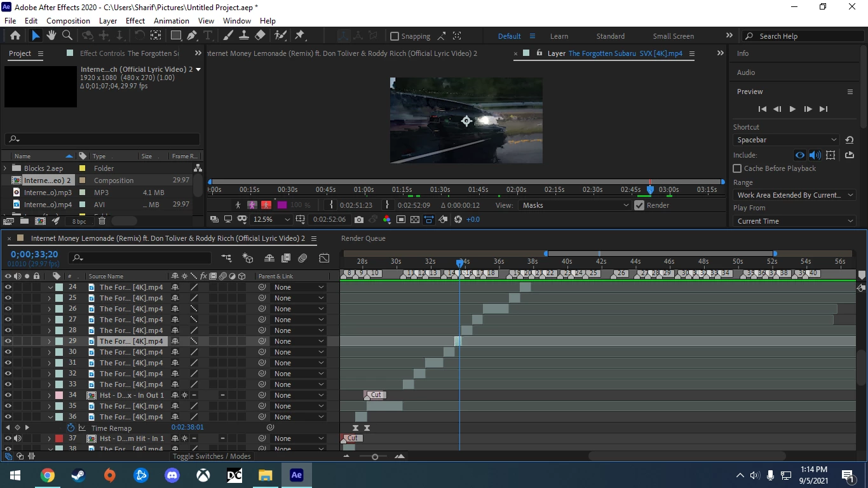Select the Puppet Pin tool
The width and height of the screenshot is (868, 488).
tap(300, 36)
